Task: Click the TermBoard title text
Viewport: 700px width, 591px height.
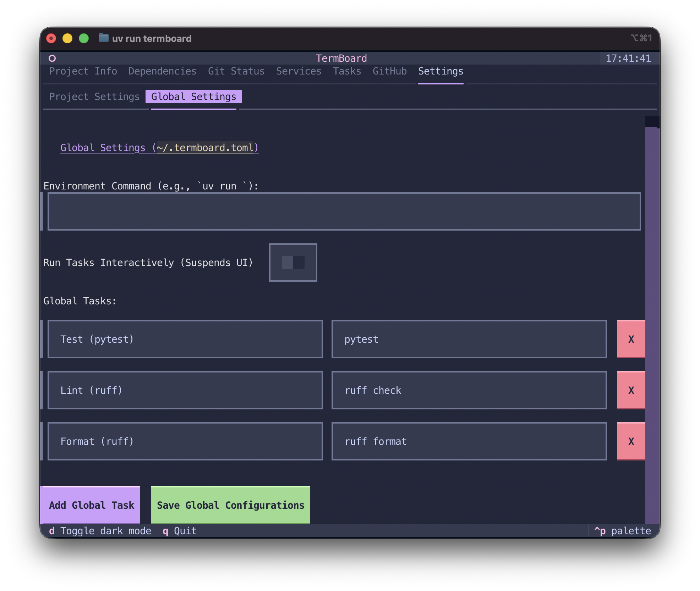Action: [341, 58]
